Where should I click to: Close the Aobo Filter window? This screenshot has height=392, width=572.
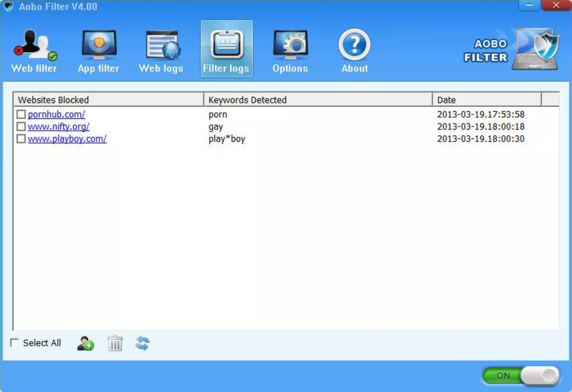[x=556, y=5]
